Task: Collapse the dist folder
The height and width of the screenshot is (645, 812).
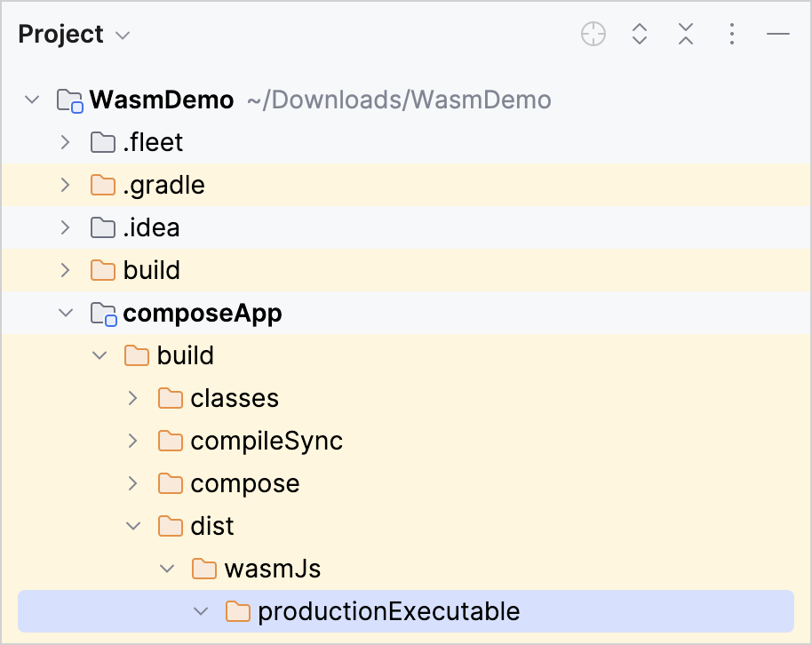Action: [133, 526]
